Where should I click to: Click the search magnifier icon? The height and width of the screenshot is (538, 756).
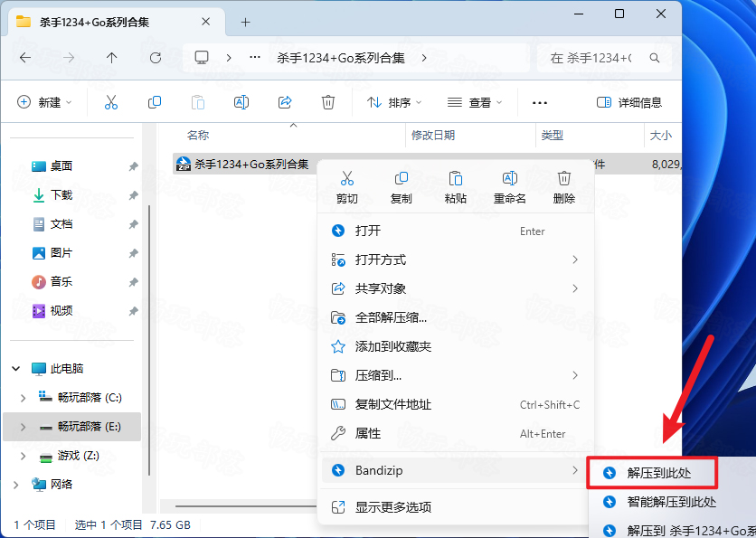(x=655, y=58)
